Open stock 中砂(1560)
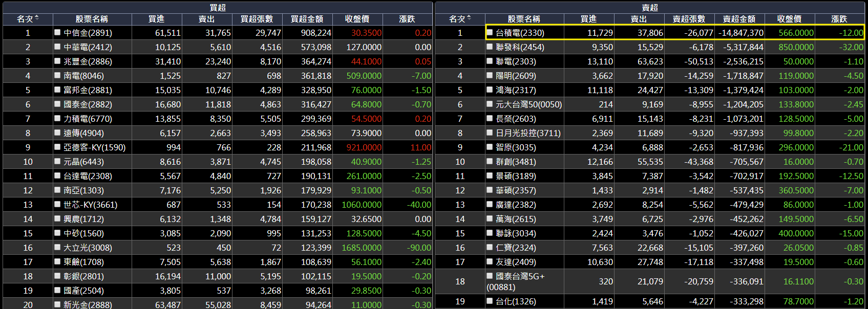Viewport: 868px width, 309px height. click(x=83, y=233)
